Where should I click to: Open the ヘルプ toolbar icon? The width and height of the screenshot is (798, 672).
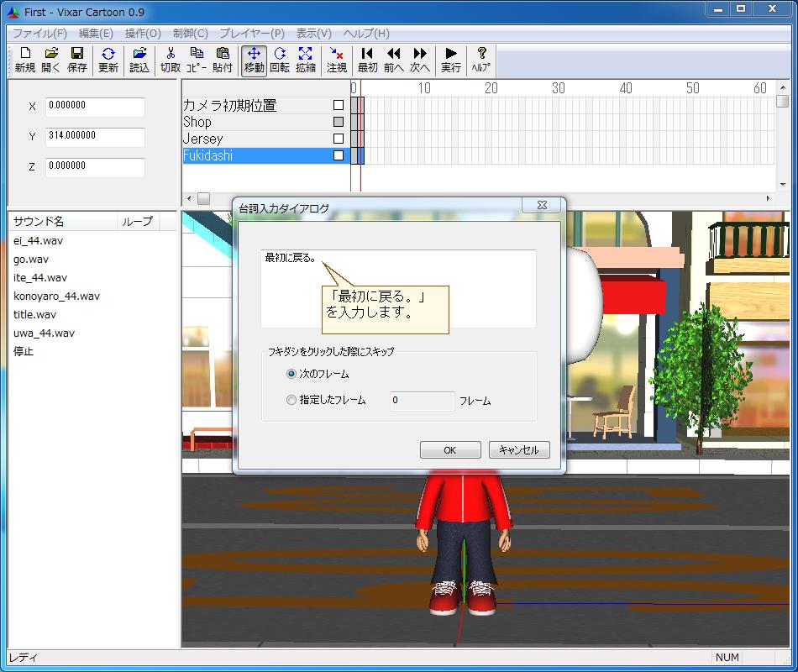tap(480, 60)
